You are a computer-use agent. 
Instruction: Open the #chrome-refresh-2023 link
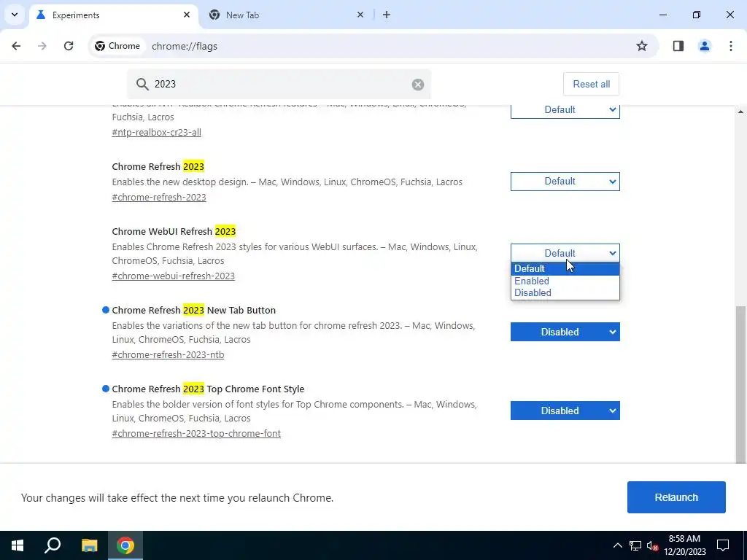pos(158,197)
